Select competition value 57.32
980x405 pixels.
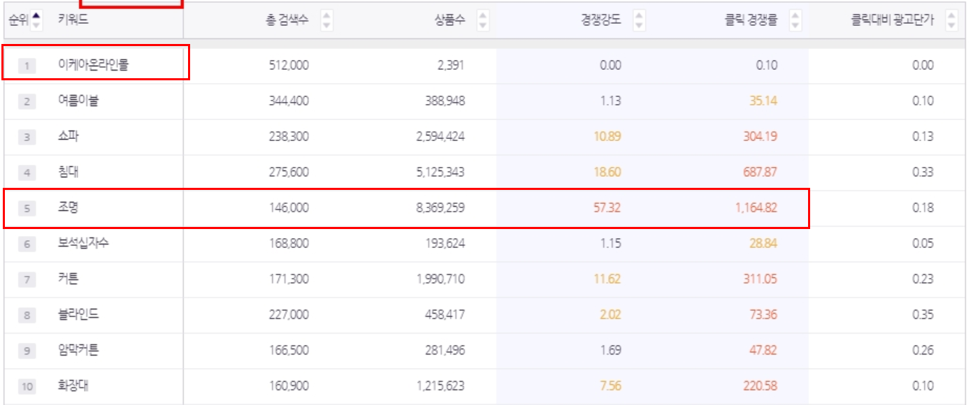(607, 208)
